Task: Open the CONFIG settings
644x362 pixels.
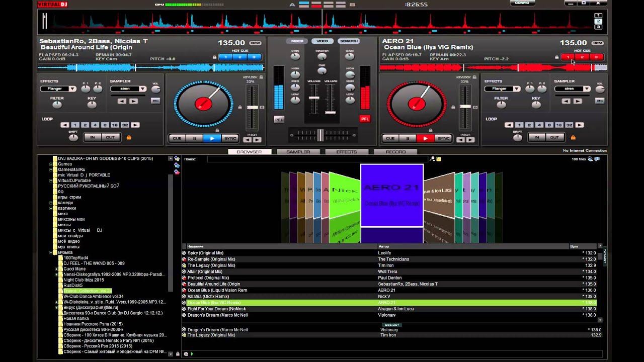Action: [522, 3]
